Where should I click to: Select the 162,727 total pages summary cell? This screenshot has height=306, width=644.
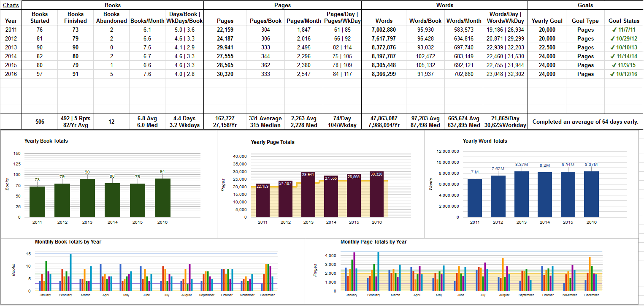225,122
